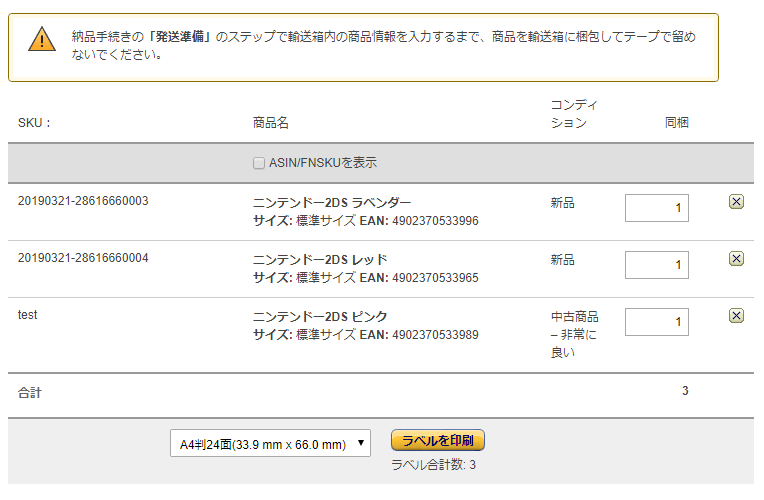Delete the ニンテンドー2DS ピンク row
764x500 pixels.
pos(736,315)
